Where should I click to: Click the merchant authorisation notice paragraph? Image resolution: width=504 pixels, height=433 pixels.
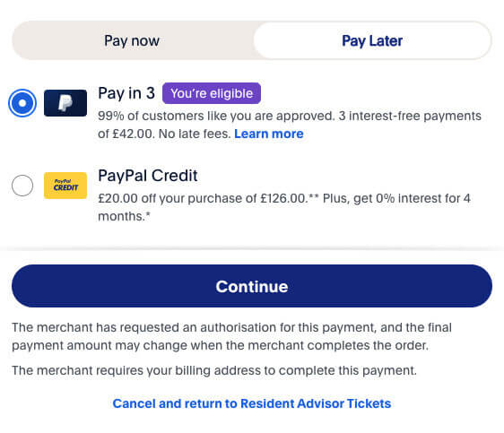tap(231, 336)
